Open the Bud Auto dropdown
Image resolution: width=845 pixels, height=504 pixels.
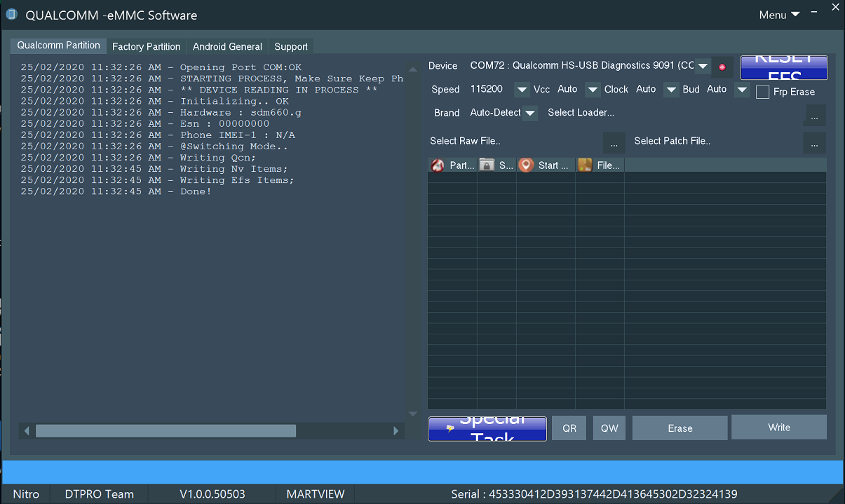[742, 90]
